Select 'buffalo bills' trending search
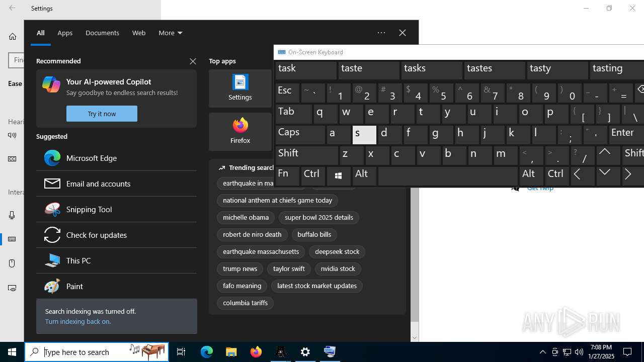This screenshot has width=644, height=362. pyautogui.click(x=314, y=234)
